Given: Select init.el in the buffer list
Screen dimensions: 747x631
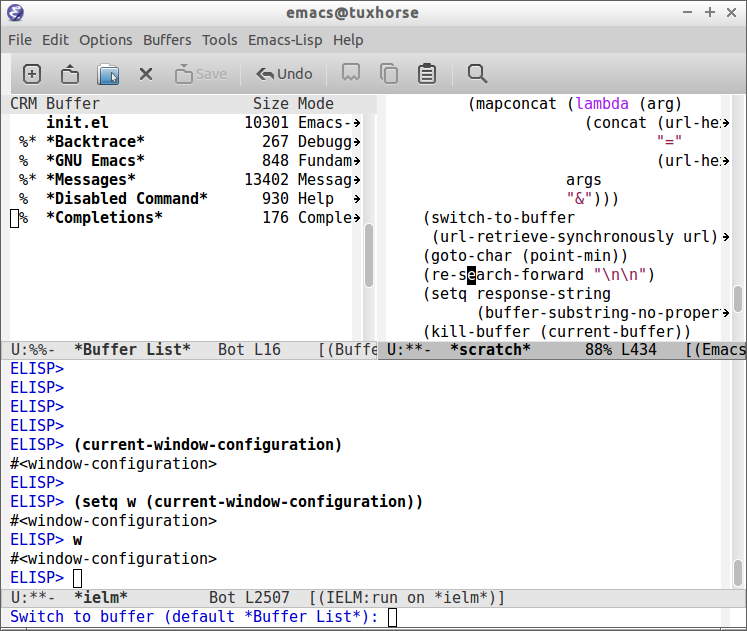Looking at the screenshot, I should click(x=77, y=123).
